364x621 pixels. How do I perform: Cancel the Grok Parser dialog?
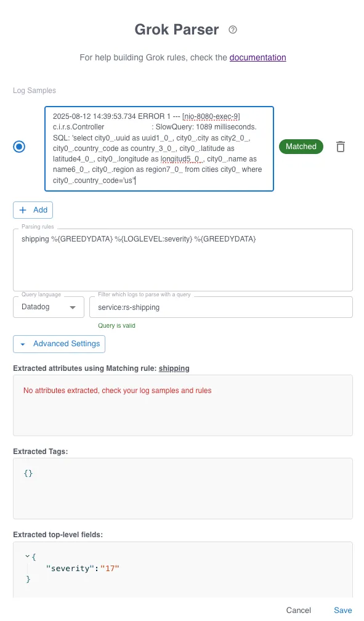click(x=298, y=610)
